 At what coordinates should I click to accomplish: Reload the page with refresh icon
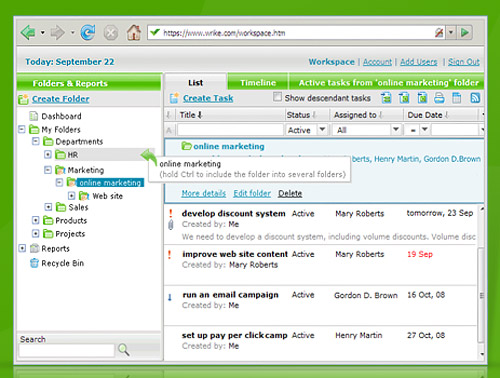pos(88,33)
